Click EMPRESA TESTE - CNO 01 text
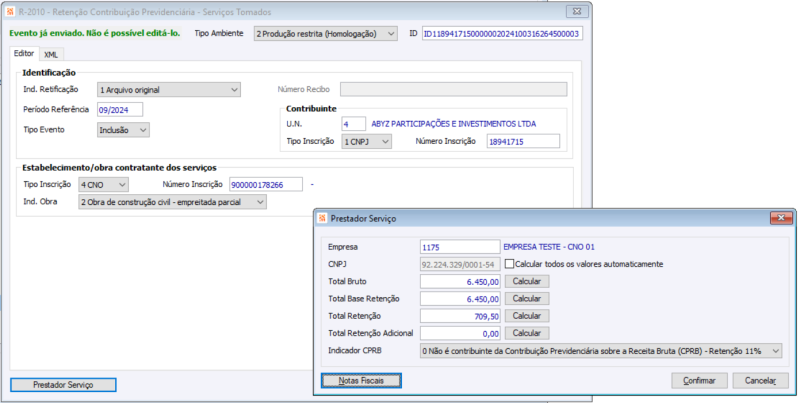Screen dimensions: 800x403 coord(549,247)
